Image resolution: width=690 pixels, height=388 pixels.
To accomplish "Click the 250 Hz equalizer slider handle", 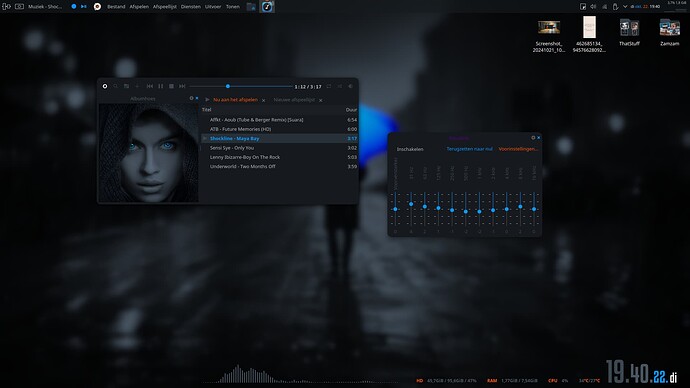I will [x=452, y=210].
